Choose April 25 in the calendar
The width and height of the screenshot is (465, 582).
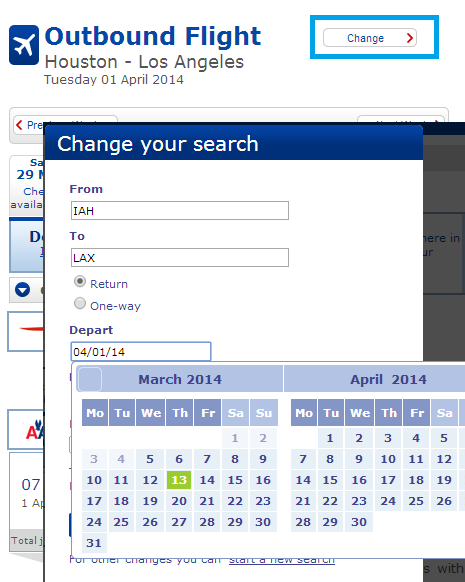tap(416, 501)
